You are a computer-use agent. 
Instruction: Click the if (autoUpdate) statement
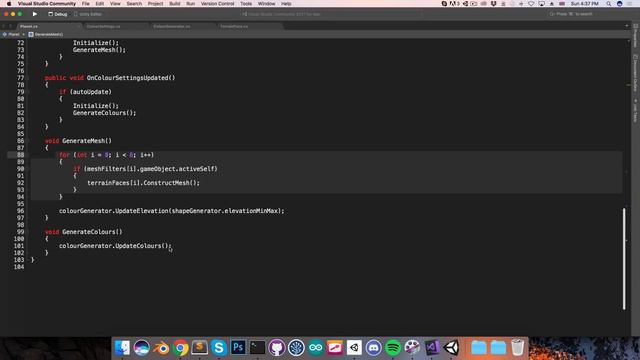coord(85,92)
